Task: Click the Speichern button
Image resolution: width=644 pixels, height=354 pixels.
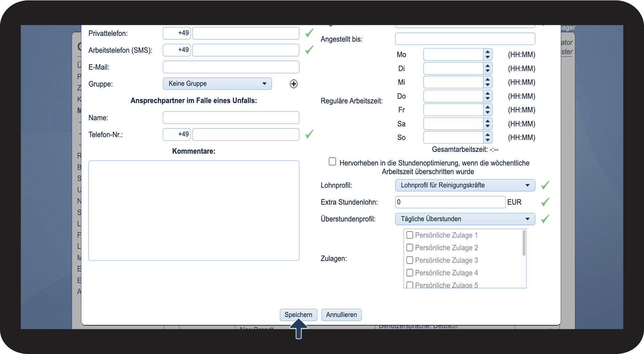Action: [x=298, y=315]
